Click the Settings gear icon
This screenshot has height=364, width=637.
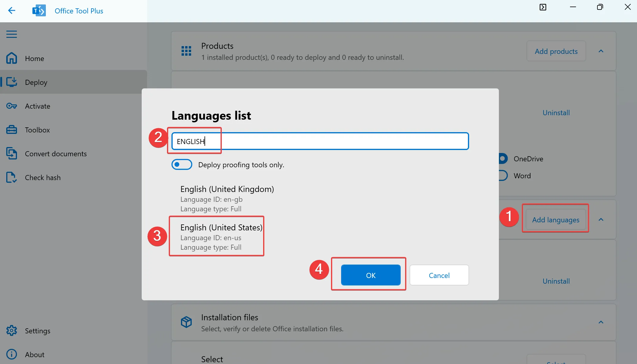(11, 331)
